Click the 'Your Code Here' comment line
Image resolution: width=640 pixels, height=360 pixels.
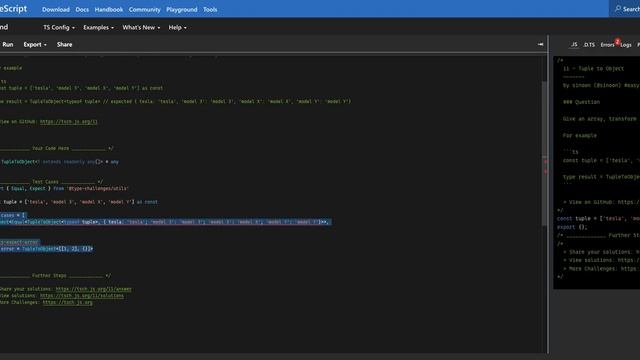coord(57,148)
